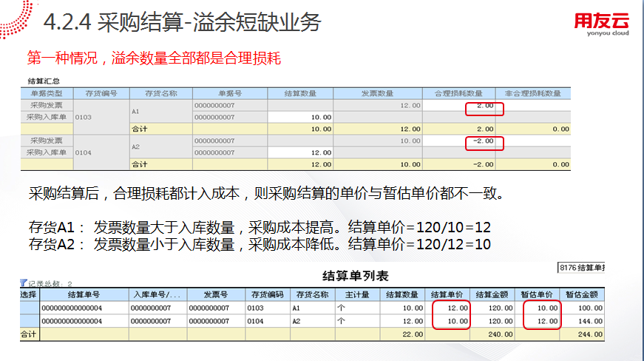Select the 选择 cell of the 0103 A1 row
644x361 pixels.
[30, 308]
